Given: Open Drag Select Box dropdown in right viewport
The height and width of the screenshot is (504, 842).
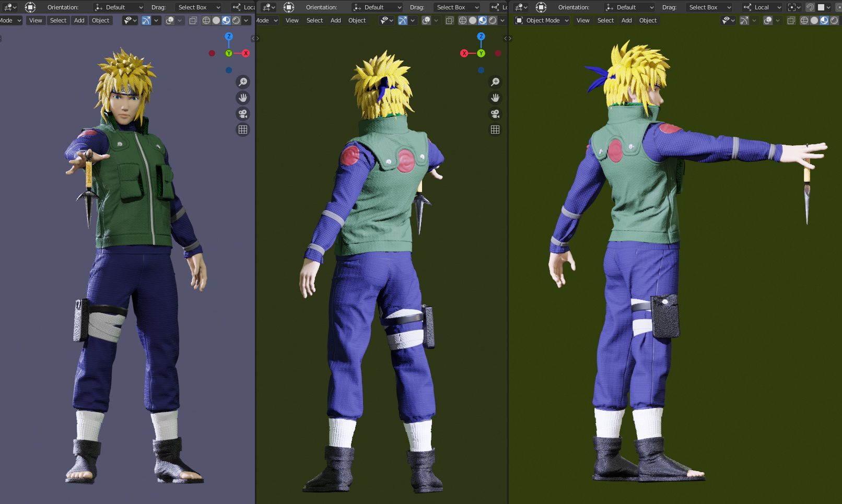Looking at the screenshot, I should 709,7.
